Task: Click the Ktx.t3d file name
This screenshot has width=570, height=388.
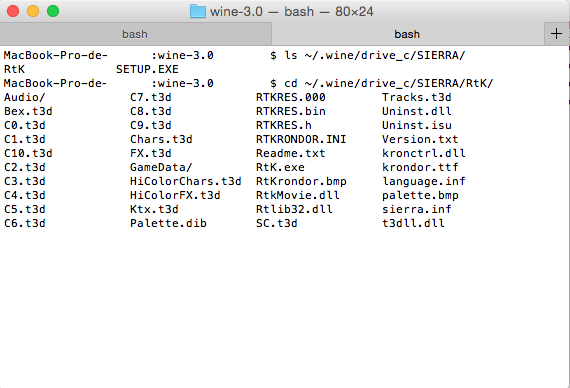Action: [x=154, y=209]
